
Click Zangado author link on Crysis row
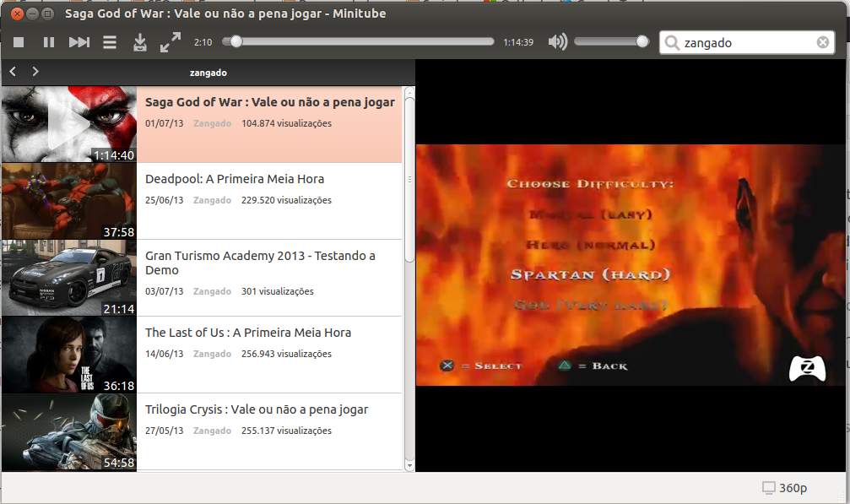(x=213, y=431)
